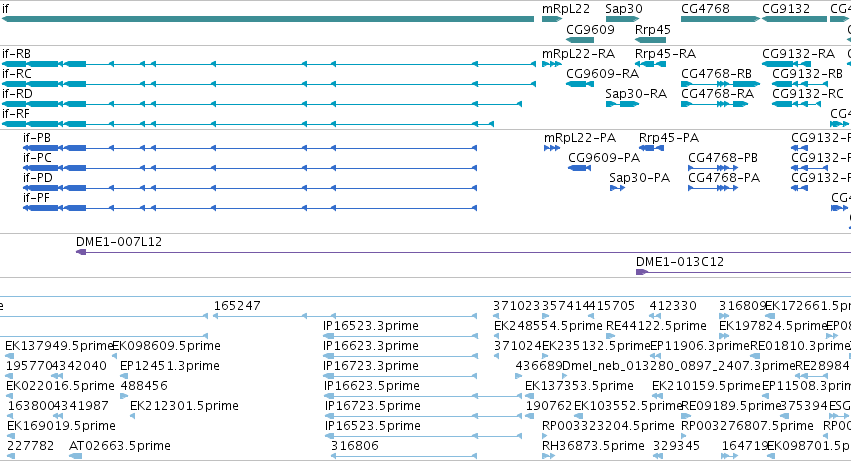
Task: Open protein if-PD
Action: (250, 188)
